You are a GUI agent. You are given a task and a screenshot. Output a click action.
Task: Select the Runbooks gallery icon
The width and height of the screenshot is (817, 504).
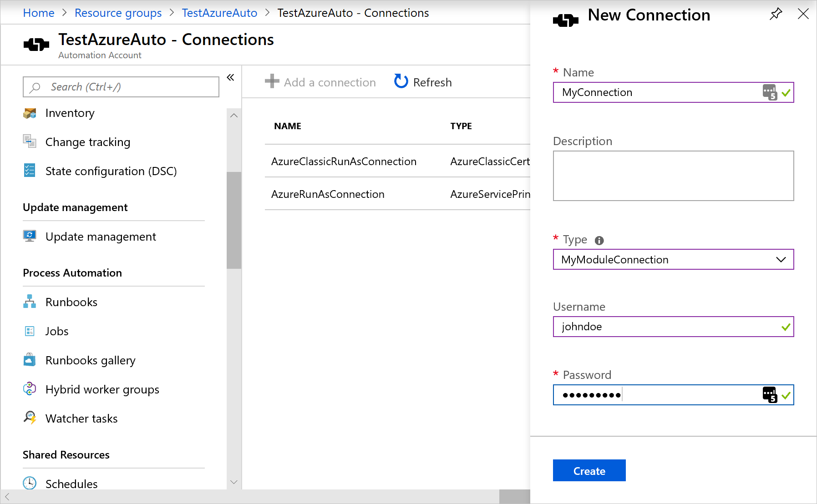(x=30, y=360)
